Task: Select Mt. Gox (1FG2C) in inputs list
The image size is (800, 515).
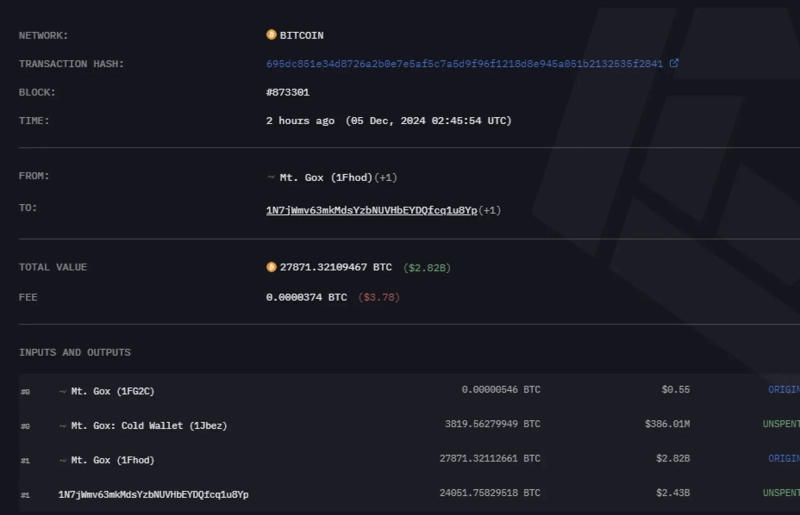Action: (112, 390)
